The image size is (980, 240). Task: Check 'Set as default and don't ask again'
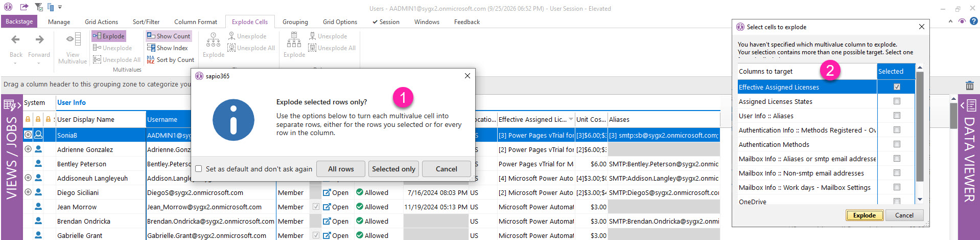199,169
